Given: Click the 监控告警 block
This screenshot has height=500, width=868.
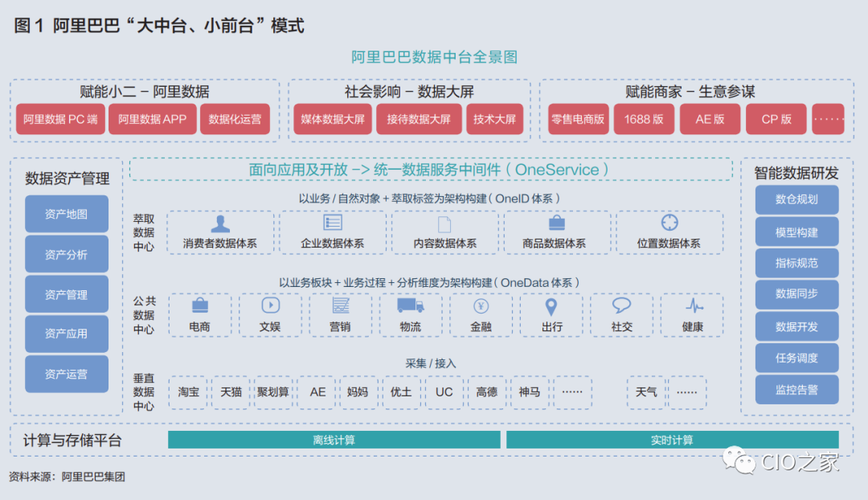Looking at the screenshot, I should click(x=796, y=390).
